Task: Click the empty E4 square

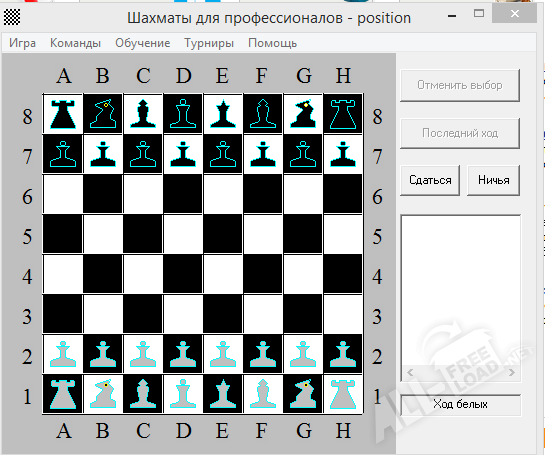Action: (x=223, y=274)
